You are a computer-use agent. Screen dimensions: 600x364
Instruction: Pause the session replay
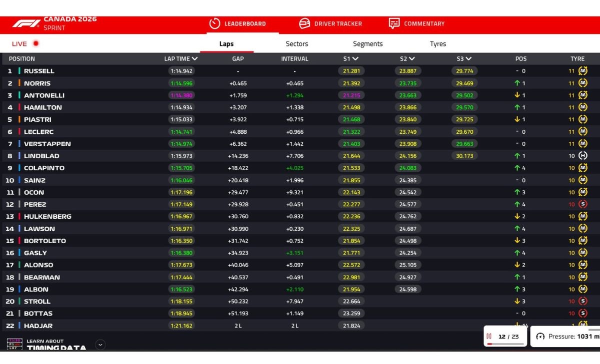[x=489, y=337]
